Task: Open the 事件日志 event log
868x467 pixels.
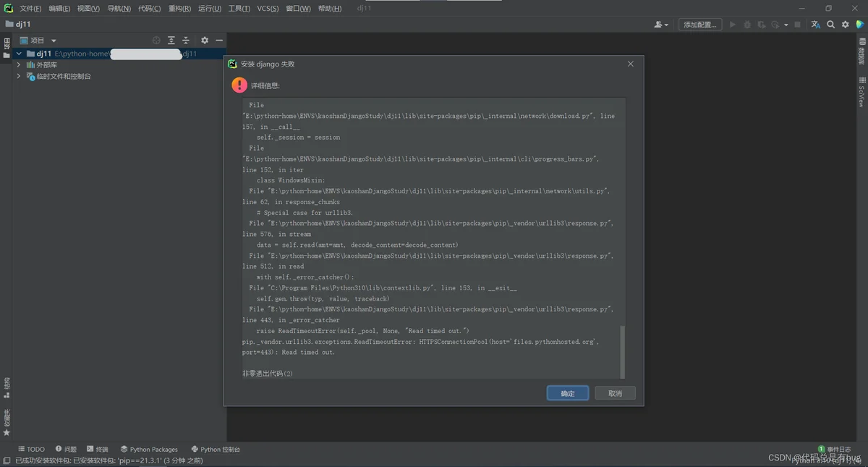Action: point(834,449)
